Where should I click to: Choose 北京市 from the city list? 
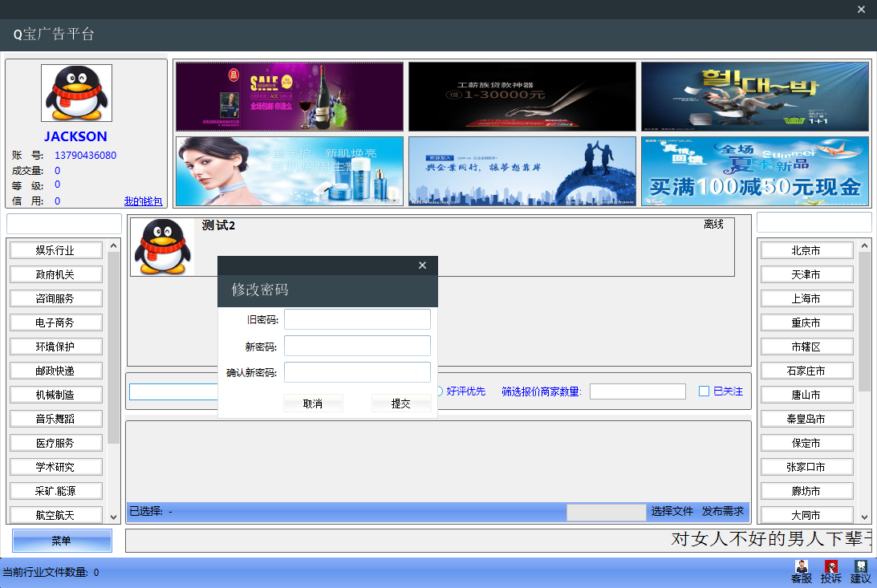pyautogui.click(x=806, y=250)
